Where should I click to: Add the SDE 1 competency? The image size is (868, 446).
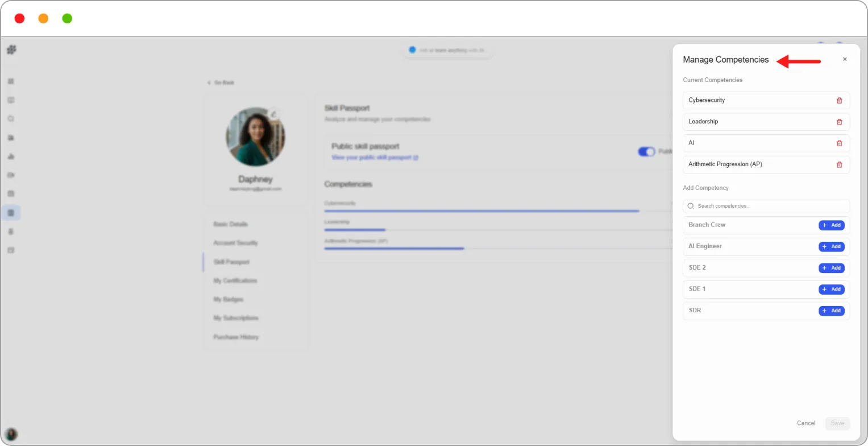coord(832,290)
